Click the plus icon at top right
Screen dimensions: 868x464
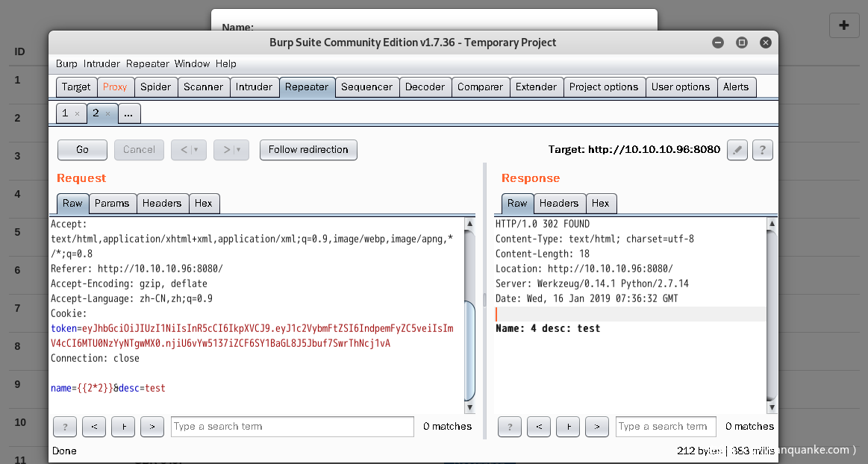point(843,25)
